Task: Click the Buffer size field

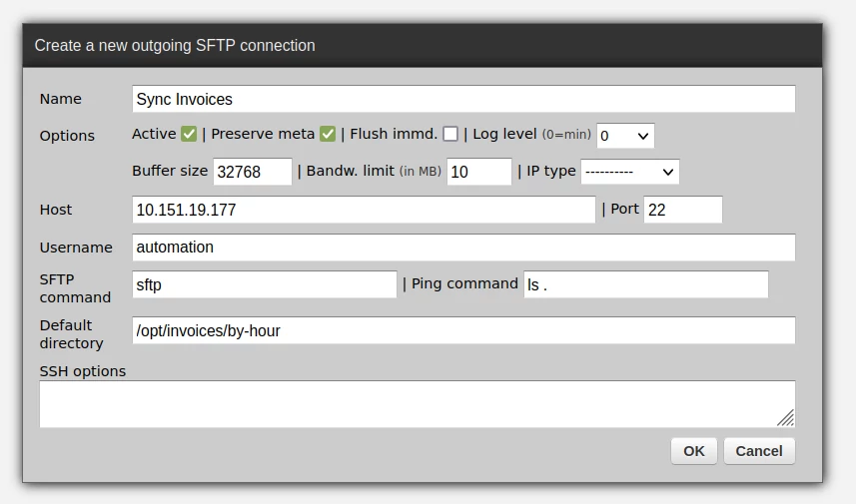Action: [253, 172]
